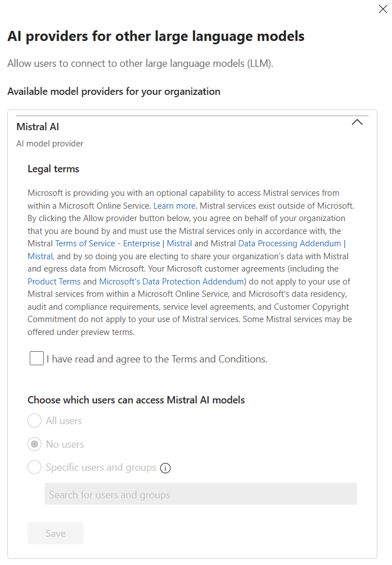Click the 'Legal terms' heading
This screenshot has height=565, width=392.
point(53,169)
